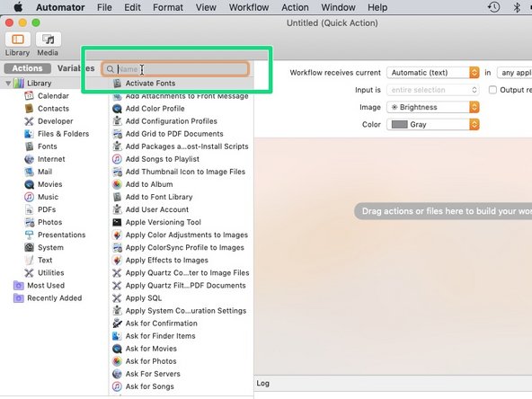Image resolution: width=532 pixels, height=399 pixels.
Task: Select the Developer library category icon
Action: coord(29,121)
